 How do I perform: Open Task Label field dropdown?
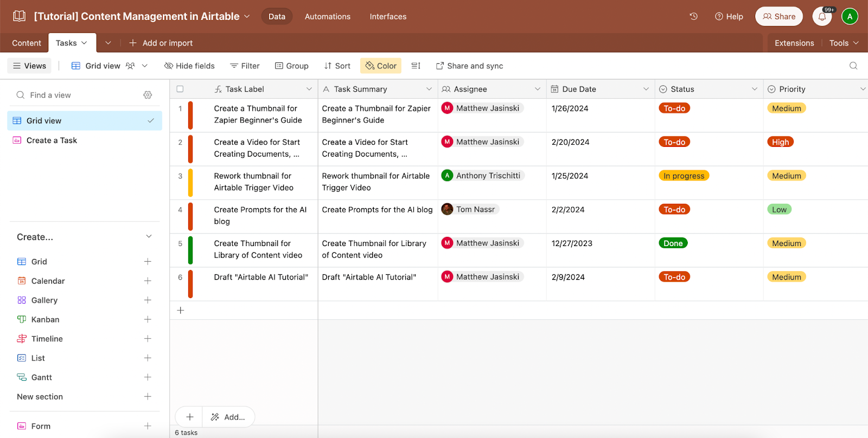[309, 89]
